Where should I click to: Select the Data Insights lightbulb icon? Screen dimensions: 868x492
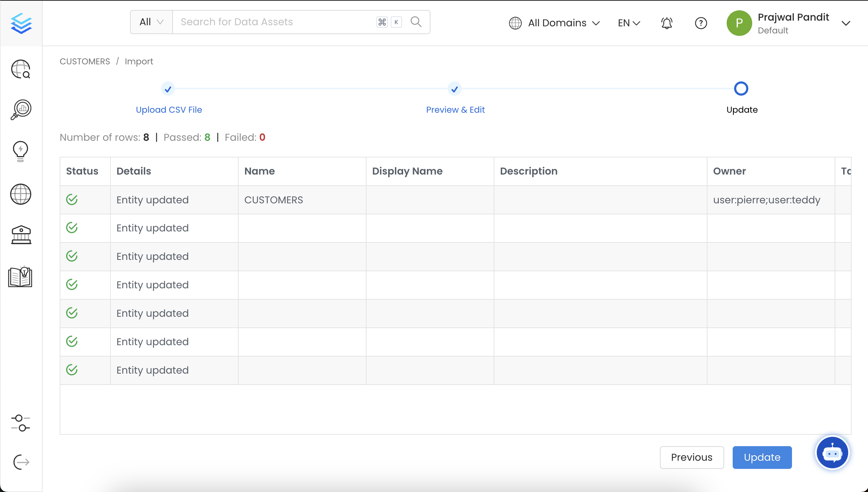click(x=20, y=151)
